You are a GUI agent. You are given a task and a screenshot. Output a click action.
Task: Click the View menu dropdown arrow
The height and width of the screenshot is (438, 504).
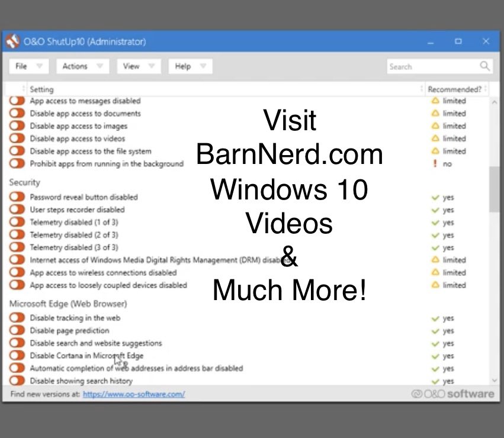[152, 66]
